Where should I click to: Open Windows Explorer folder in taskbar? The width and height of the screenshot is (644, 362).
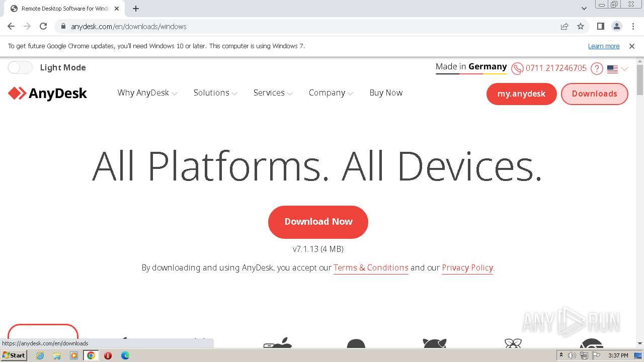point(57,355)
